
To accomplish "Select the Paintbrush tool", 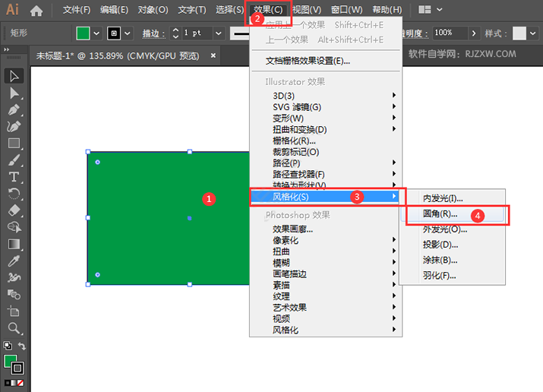I will pyautogui.click(x=14, y=160).
